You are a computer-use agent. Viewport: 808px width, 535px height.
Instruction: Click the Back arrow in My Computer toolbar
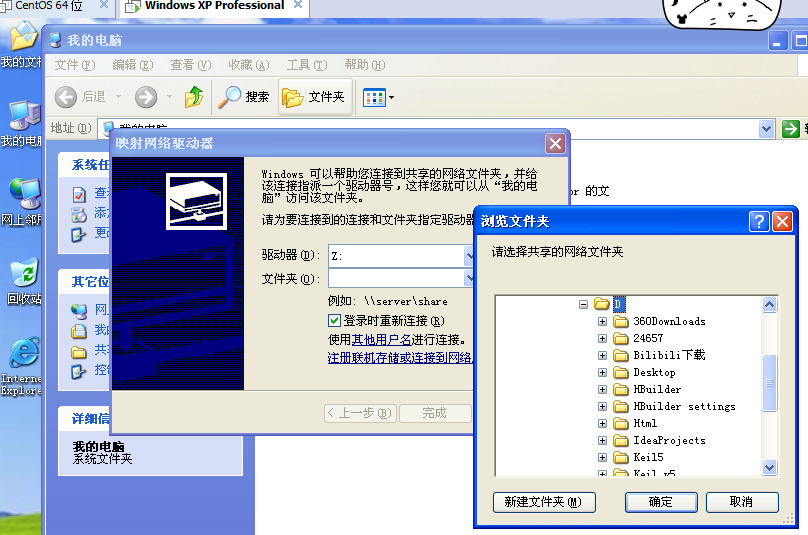pyautogui.click(x=66, y=97)
